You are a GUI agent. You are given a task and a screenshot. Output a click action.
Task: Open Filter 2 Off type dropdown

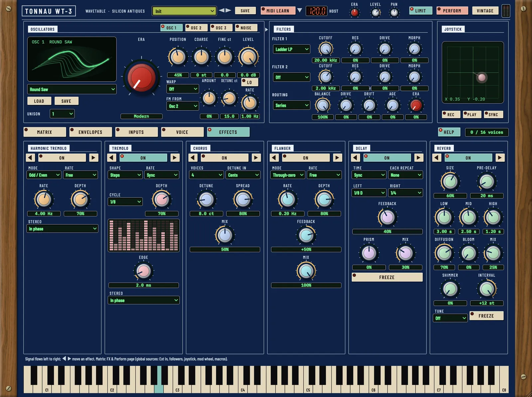click(292, 77)
